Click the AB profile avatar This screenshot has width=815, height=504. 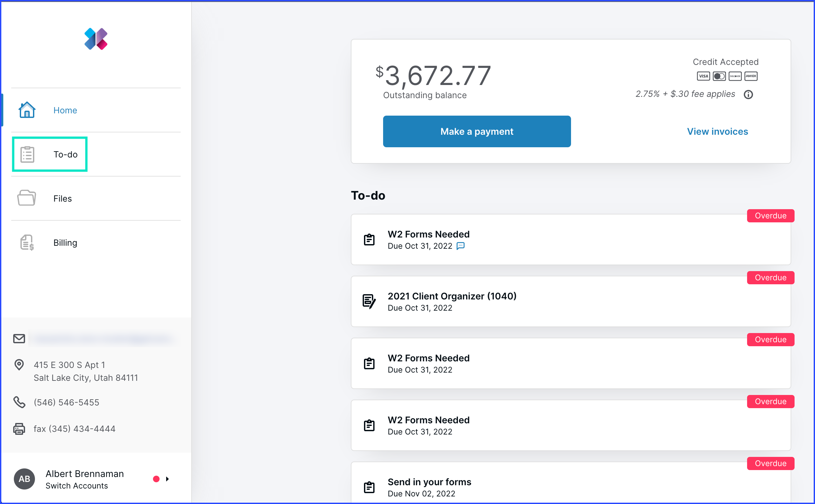tap(24, 479)
